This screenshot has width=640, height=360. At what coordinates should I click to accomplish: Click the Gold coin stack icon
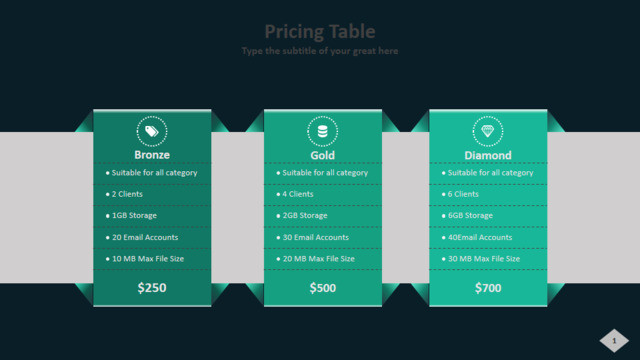pos(322,131)
